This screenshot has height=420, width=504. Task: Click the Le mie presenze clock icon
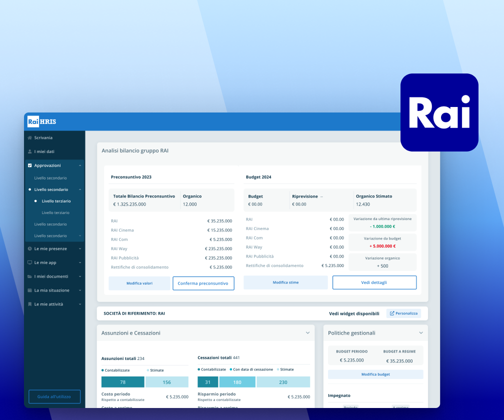[29, 248]
